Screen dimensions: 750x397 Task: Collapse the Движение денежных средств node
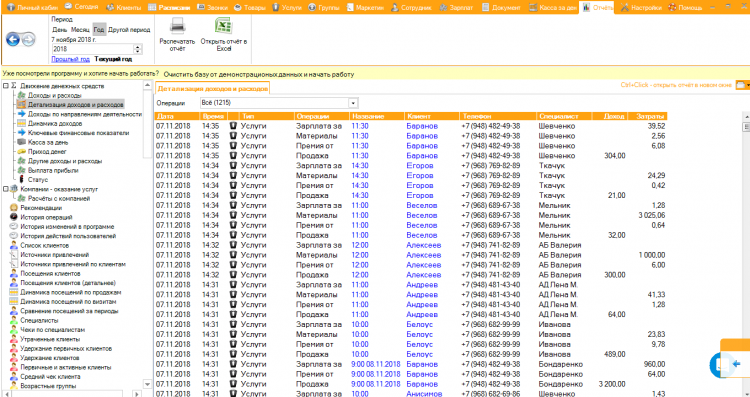pyautogui.click(x=6, y=86)
